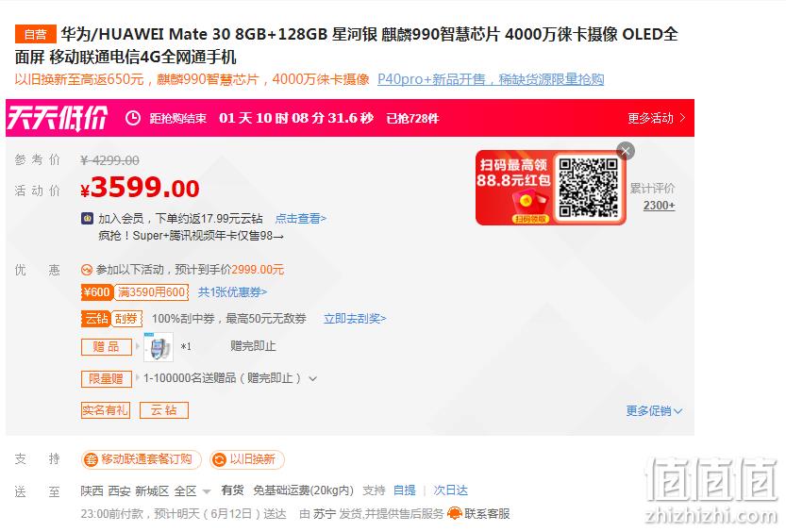Expand 更多活动 arrow in red banner
Screen dimensions: 786x532
click(683, 118)
